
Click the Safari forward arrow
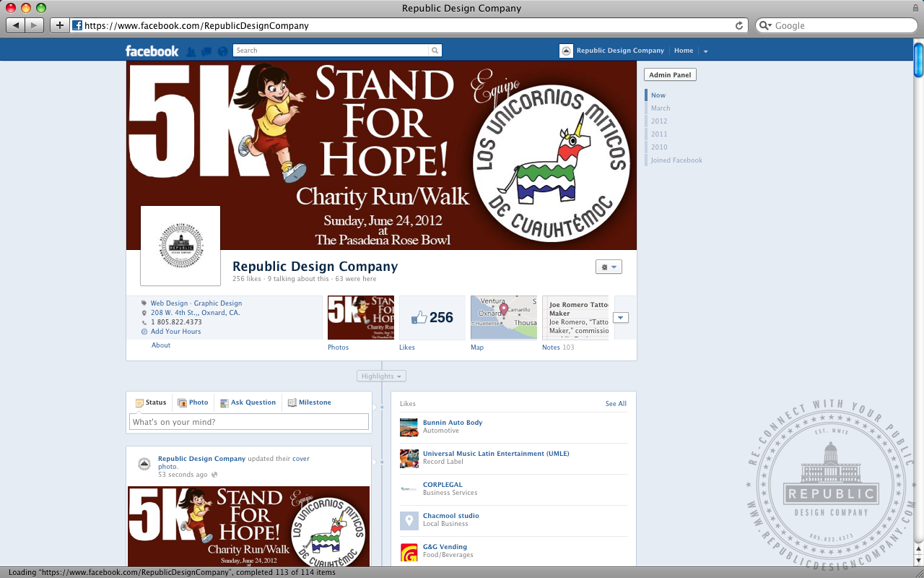tap(35, 25)
